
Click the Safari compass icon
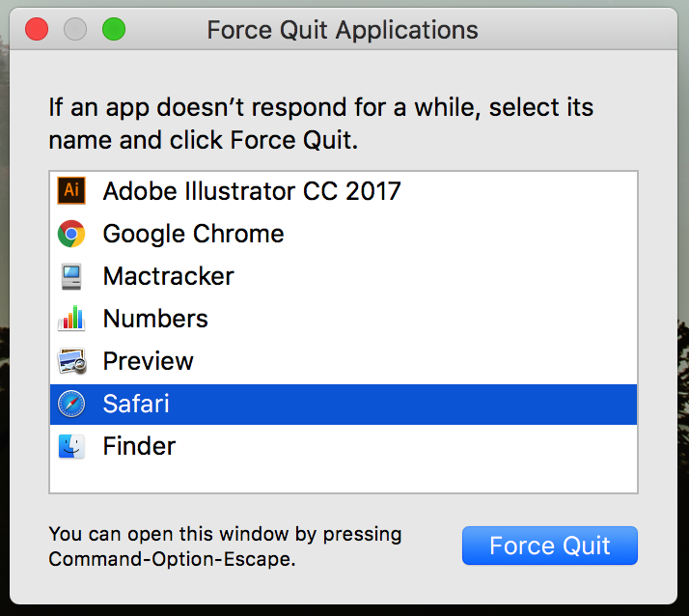pos(71,404)
